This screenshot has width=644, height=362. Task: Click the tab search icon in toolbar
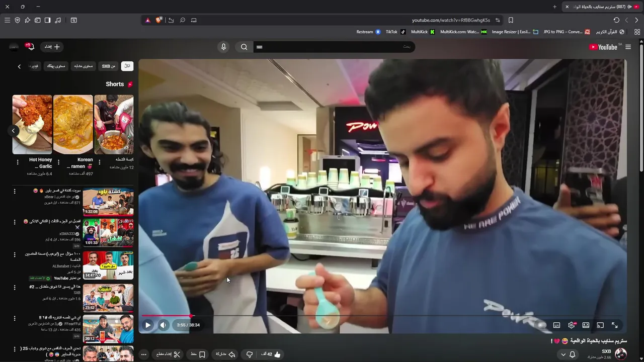tap(74, 20)
